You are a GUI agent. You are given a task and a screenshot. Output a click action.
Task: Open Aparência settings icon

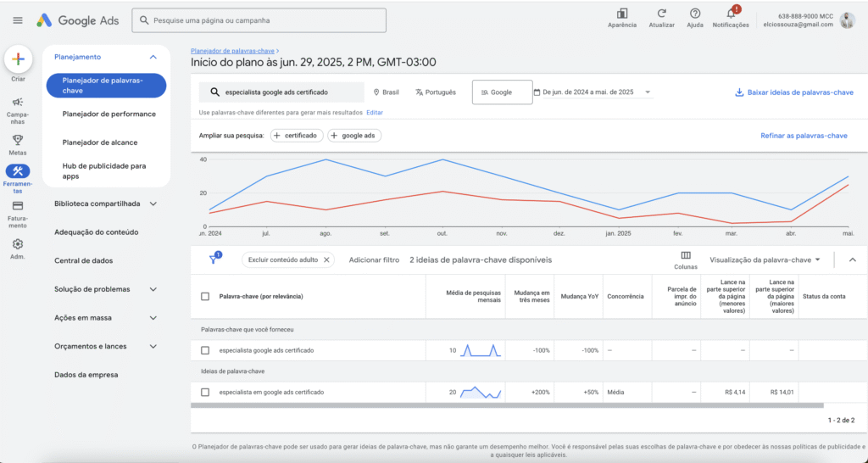click(622, 14)
